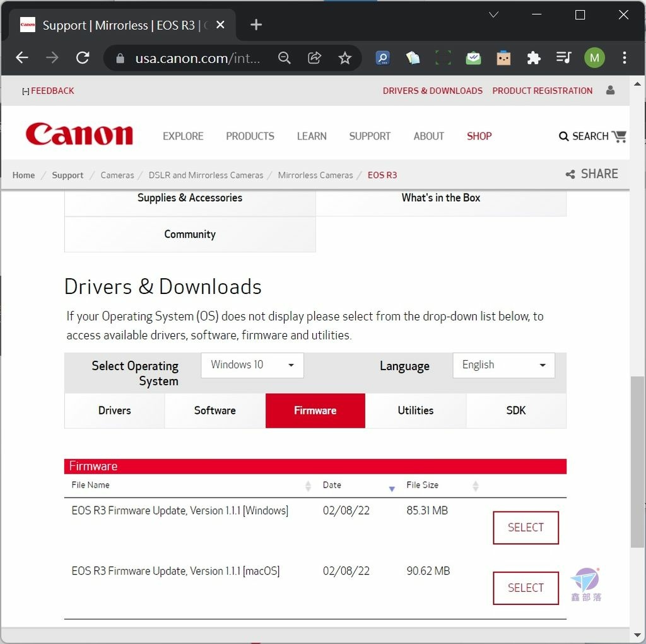Go to Home breadcrumb

click(23, 175)
